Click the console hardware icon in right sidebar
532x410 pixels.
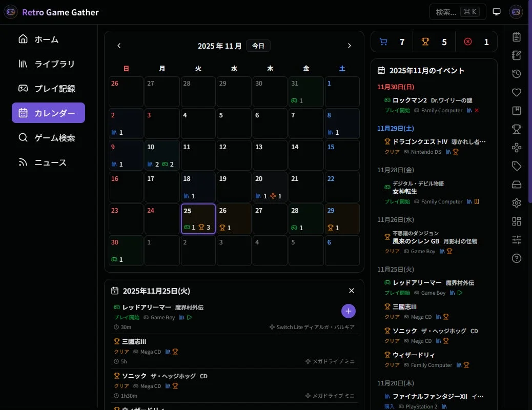point(516,184)
